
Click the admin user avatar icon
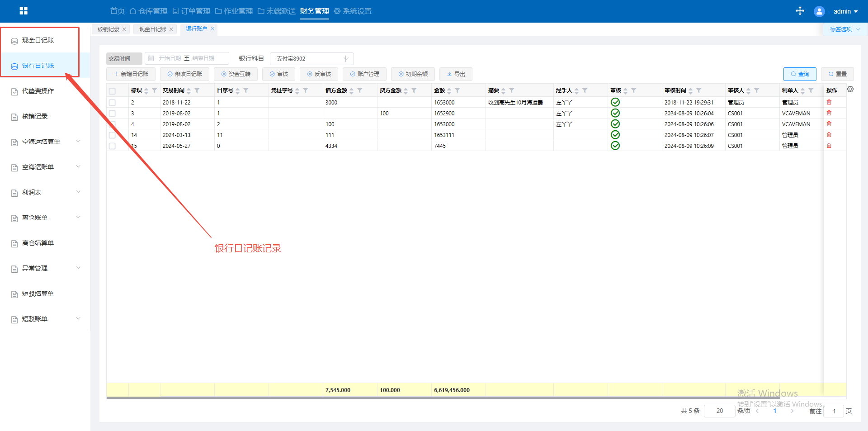(x=819, y=11)
